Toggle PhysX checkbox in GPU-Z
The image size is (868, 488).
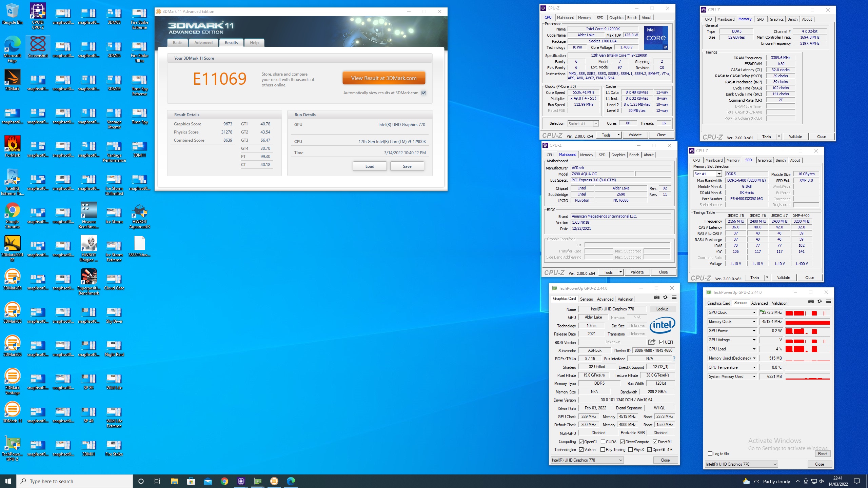[630, 450]
